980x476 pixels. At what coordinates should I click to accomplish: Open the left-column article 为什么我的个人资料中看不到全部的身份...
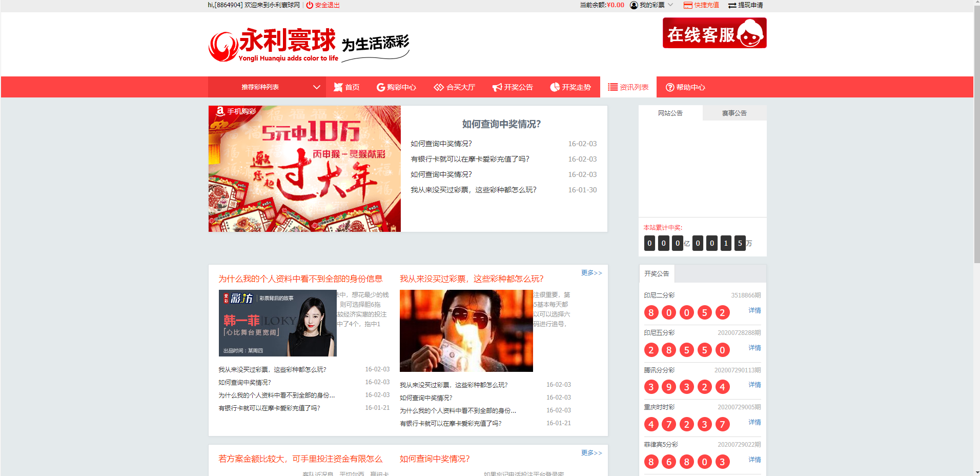[x=276, y=395]
